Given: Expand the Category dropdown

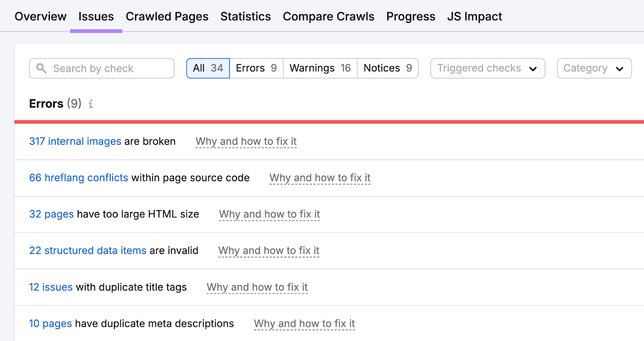Looking at the screenshot, I should (594, 68).
